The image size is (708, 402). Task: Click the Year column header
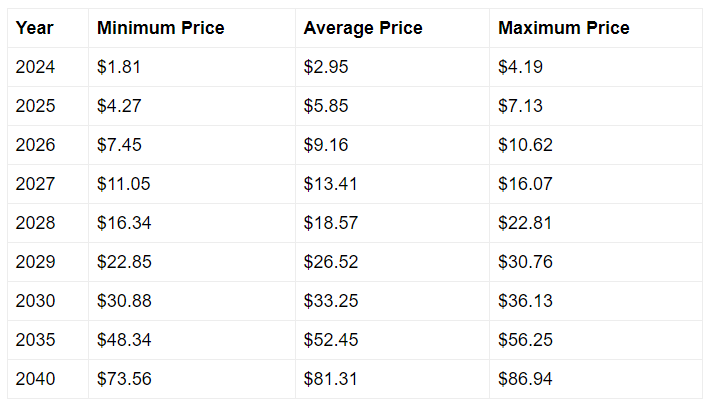(x=48, y=28)
